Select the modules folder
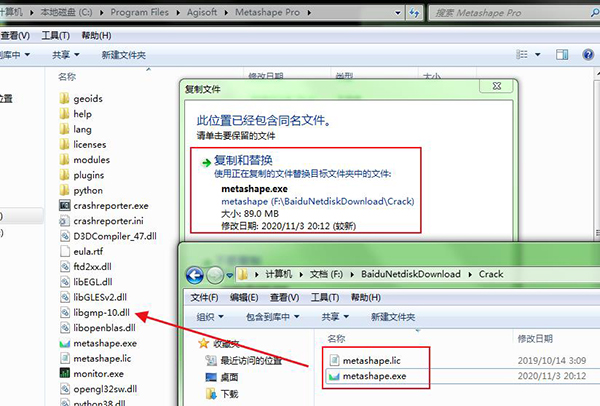This screenshot has height=406, width=600. [85, 160]
